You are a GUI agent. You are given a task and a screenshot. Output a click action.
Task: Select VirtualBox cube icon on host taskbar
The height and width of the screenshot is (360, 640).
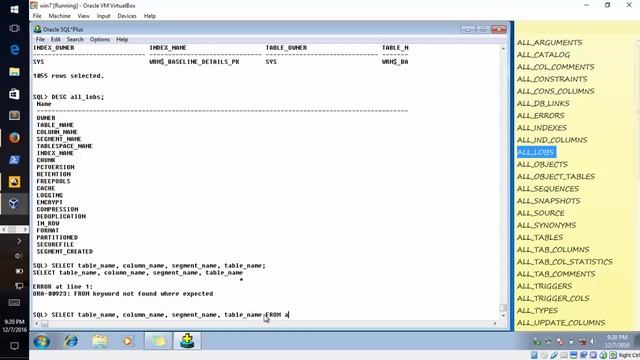14,203
